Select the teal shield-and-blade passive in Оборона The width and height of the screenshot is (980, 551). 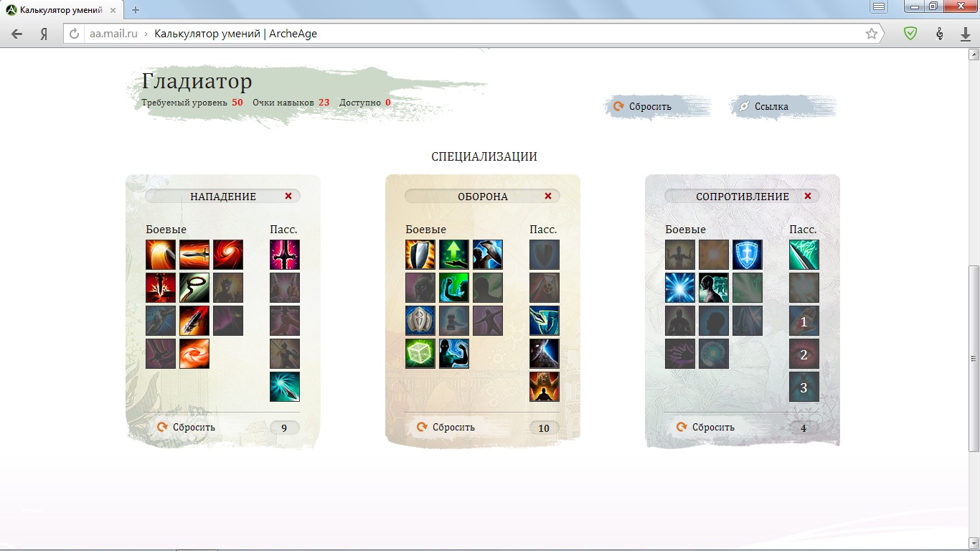(x=545, y=321)
